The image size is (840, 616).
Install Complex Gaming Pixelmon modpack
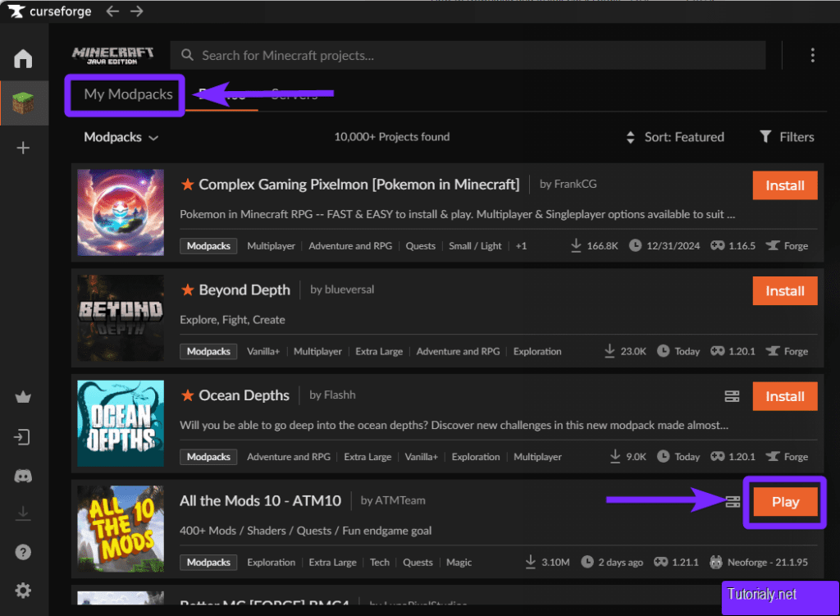point(785,185)
